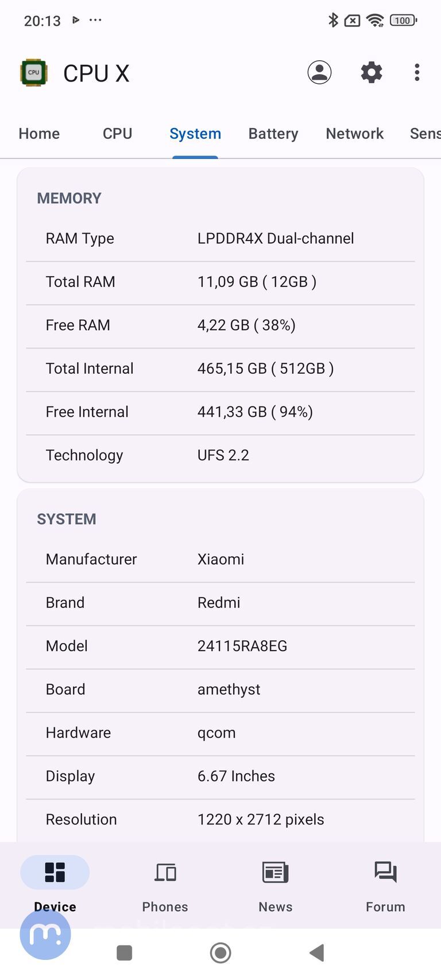Screen dimensions: 441x980
Task: Switch to the Battery tab
Action: (x=273, y=133)
